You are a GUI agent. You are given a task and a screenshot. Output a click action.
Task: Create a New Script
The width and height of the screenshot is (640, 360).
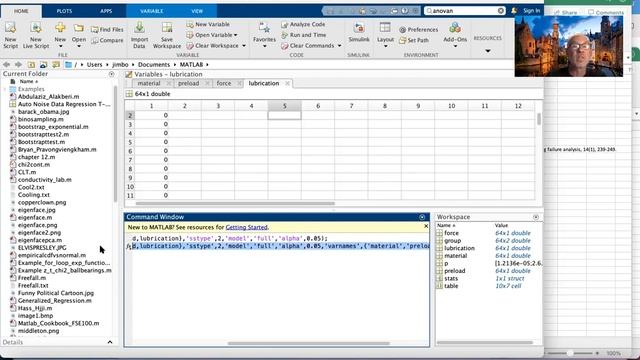point(11,36)
